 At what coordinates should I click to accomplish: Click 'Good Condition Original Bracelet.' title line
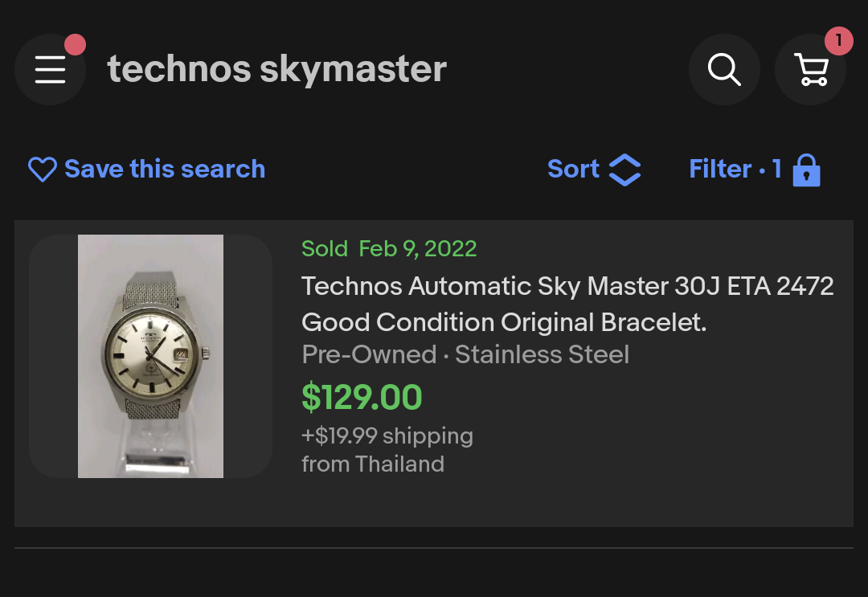click(x=504, y=322)
